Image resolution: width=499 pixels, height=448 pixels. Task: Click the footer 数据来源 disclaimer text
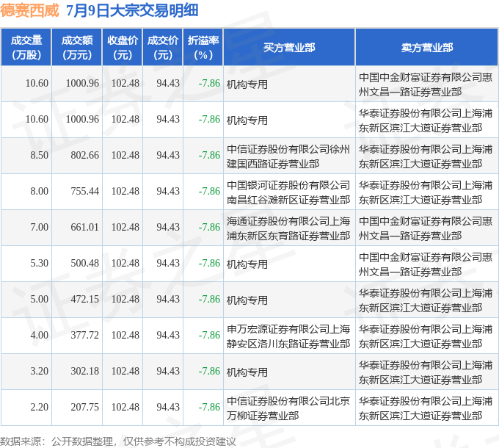(x=118, y=441)
